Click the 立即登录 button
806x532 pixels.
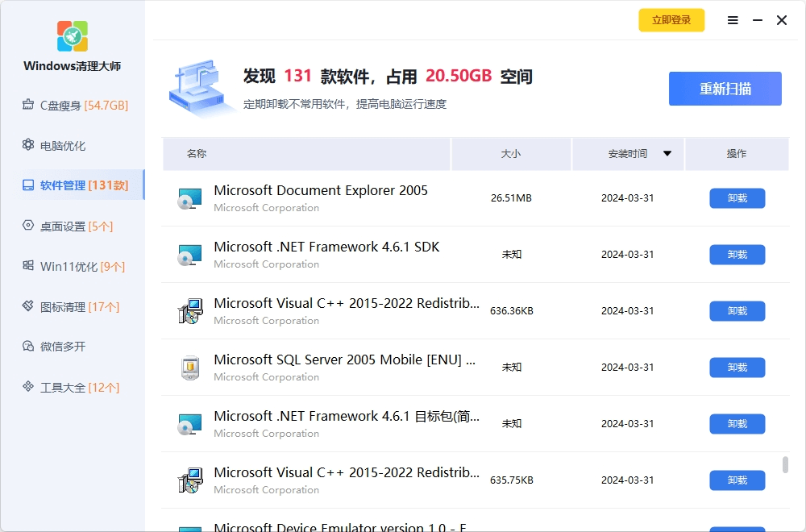click(671, 20)
